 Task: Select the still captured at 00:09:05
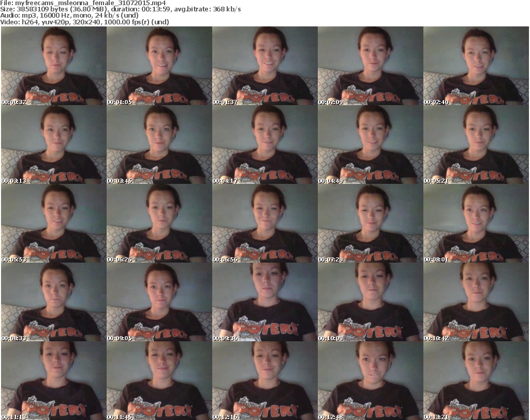(159, 302)
